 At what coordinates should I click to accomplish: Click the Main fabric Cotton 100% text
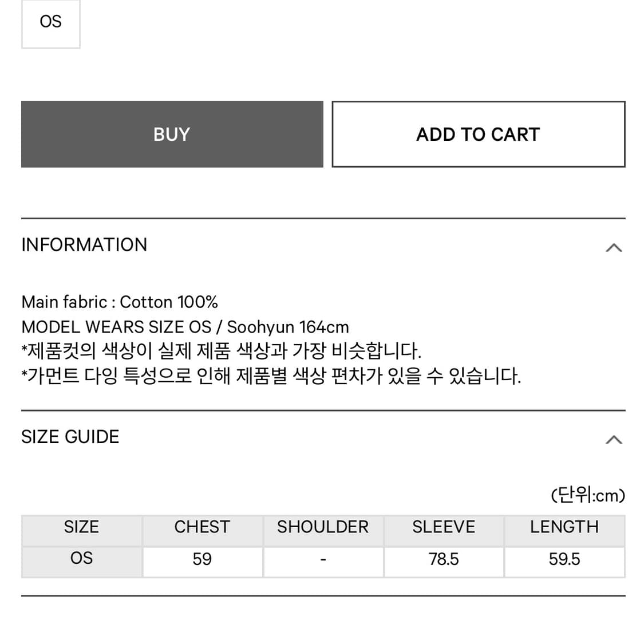pyautogui.click(x=120, y=302)
